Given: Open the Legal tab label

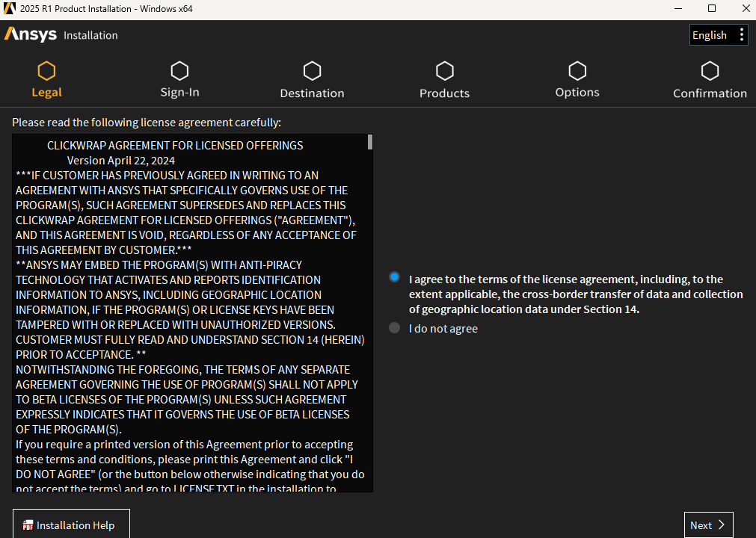Looking at the screenshot, I should coord(47,93).
